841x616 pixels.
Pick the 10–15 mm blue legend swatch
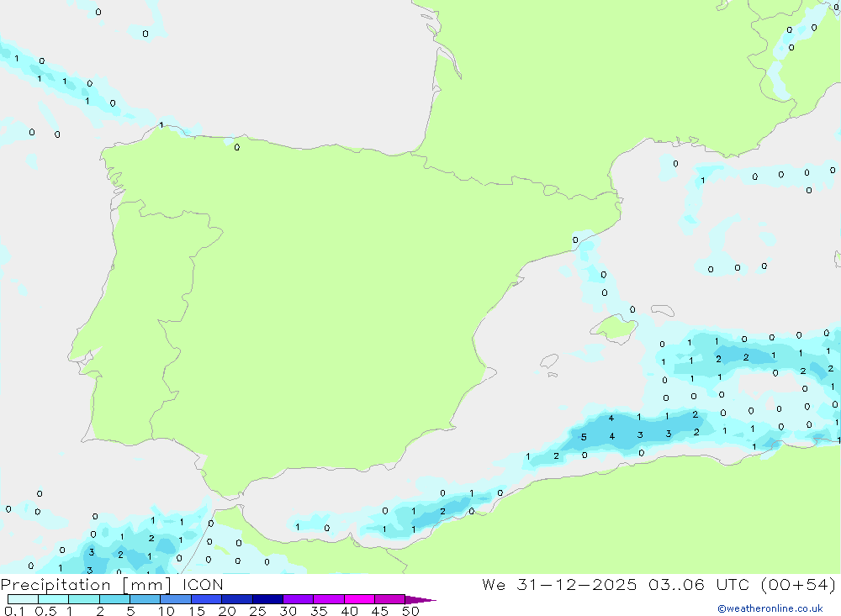(x=176, y=599)
